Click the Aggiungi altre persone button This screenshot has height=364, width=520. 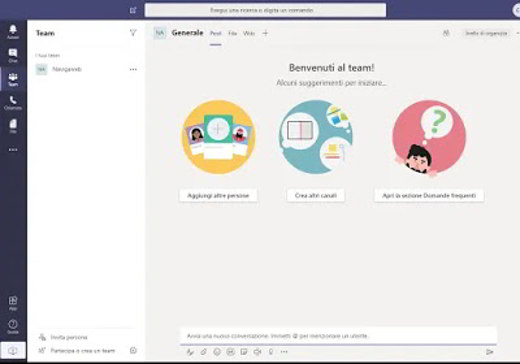218,195
